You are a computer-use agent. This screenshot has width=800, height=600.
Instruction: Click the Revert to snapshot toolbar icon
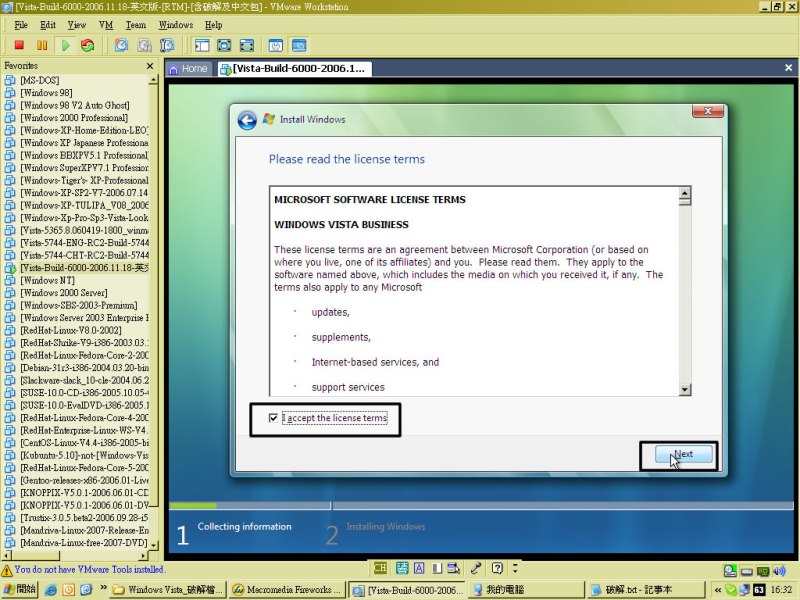(144, 45)
